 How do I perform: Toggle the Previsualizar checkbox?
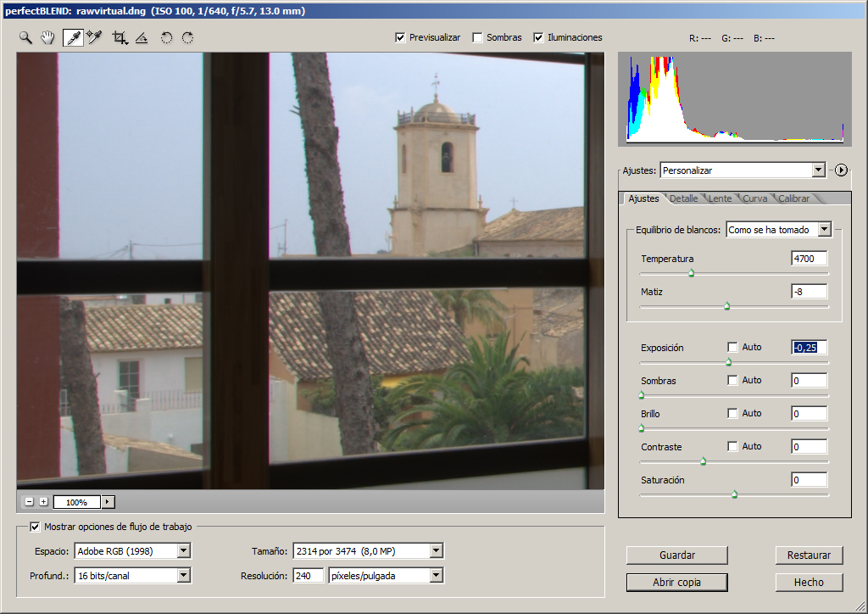[400, 37]
